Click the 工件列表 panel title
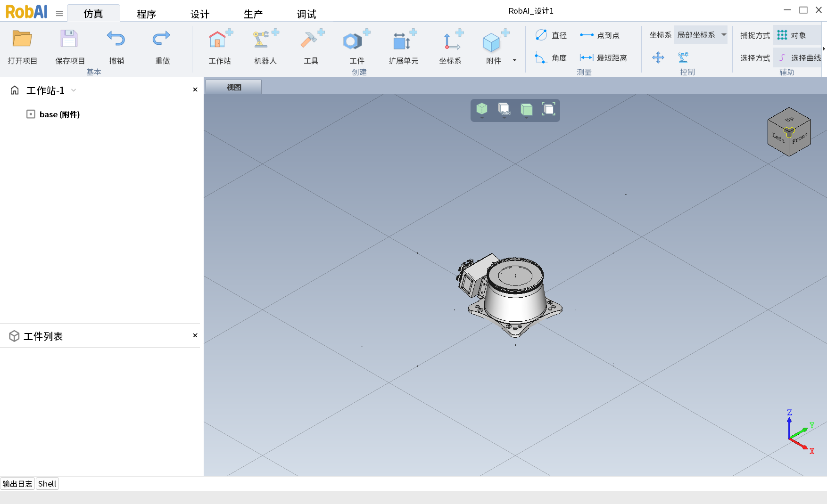827x504 pixels. point(43,336)
